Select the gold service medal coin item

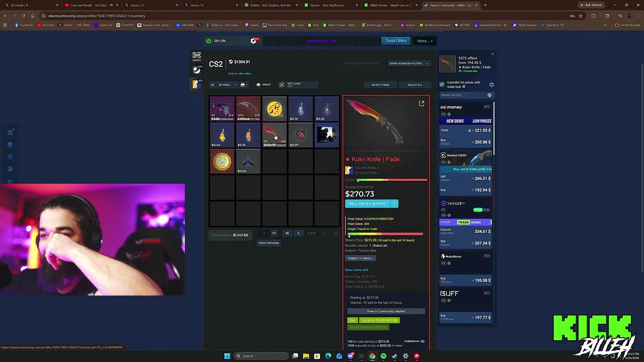click(222, 161)
